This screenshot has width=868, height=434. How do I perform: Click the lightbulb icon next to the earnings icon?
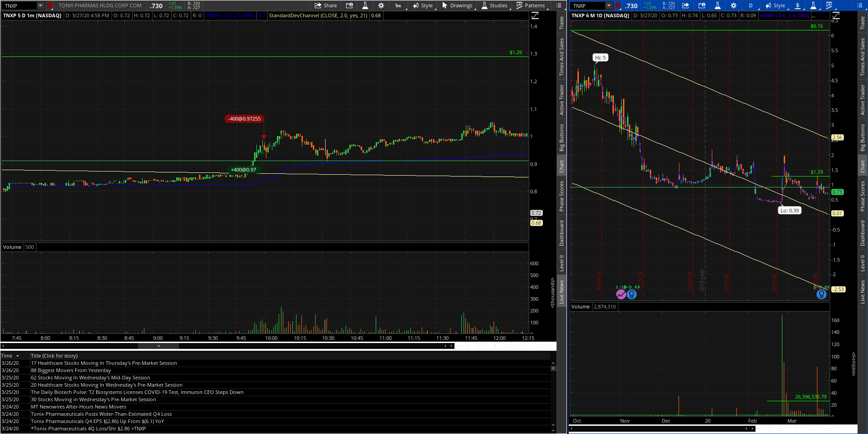(632, 294)
